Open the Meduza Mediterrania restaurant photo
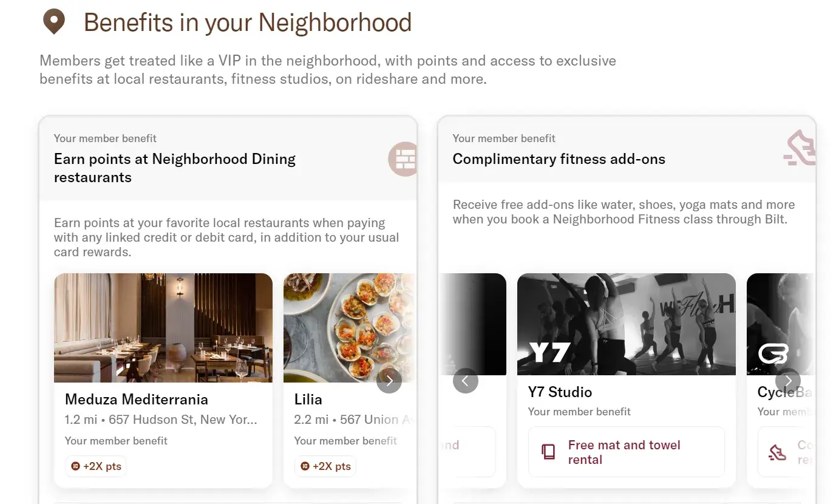 tap(163, 327)
